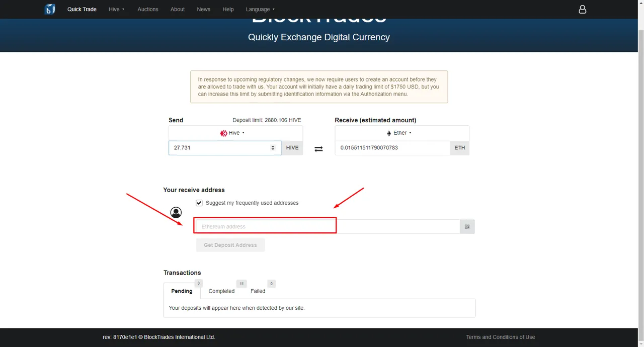Screen dimensions: 644x347
Task: Click the regulatory changes notice box
Action: (x=319, y=86)
